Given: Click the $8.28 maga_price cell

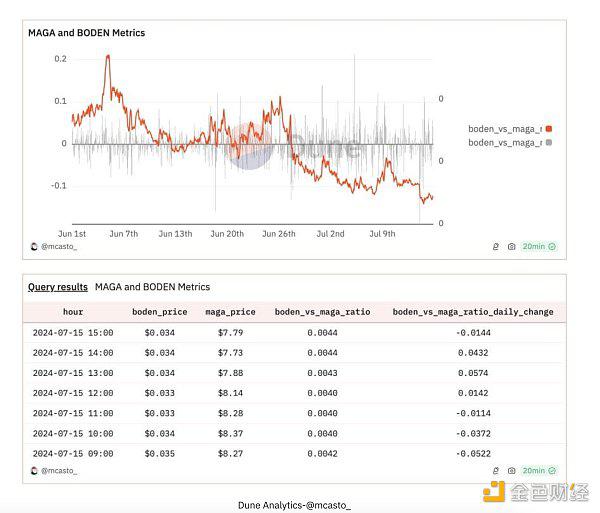Looking at the screenshot, I should click(230, 414).
